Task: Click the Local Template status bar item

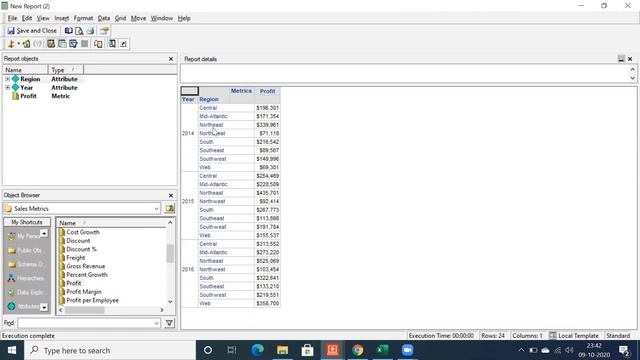Action: (x=574, y=336)
